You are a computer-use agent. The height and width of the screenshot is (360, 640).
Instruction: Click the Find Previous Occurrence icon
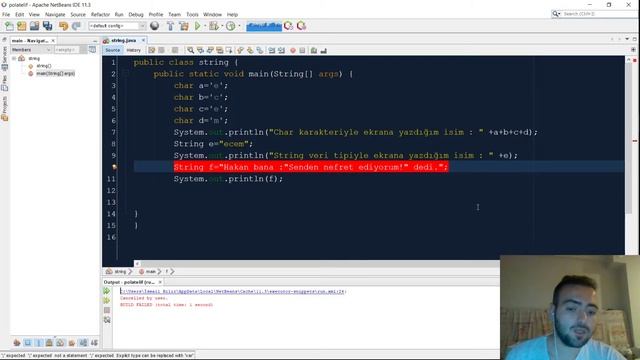tap(200, 50)
